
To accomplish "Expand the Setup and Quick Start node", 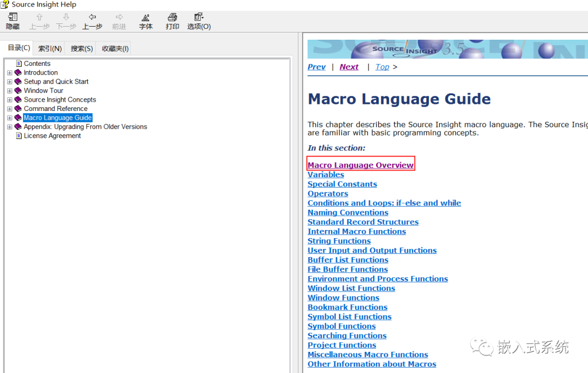I will tap(10, 82).
